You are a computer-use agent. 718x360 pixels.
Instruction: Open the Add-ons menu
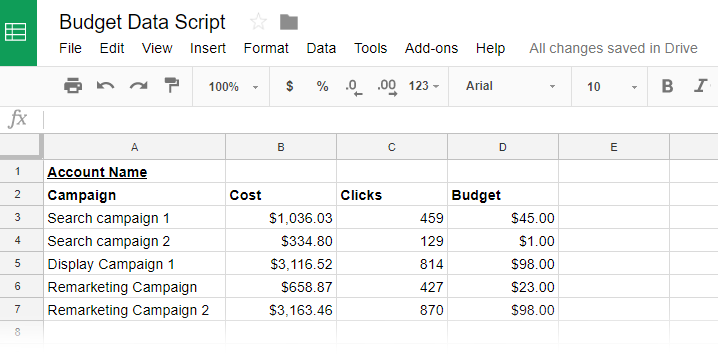pos(431,48)
